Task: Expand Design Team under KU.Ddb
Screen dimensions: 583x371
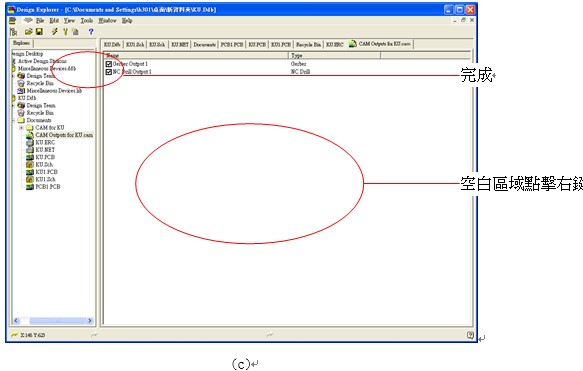Action: pyautogui.click(x=13, y=106)
